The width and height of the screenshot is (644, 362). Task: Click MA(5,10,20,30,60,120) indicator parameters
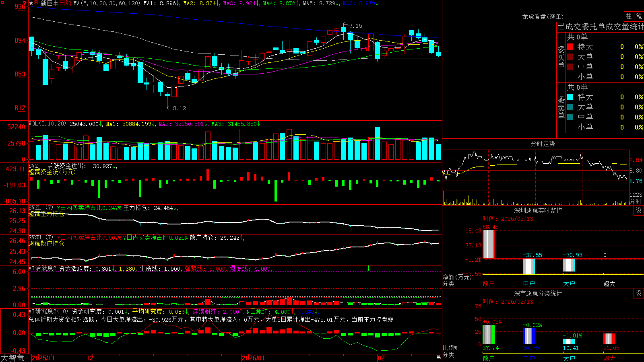pos(107,3)
